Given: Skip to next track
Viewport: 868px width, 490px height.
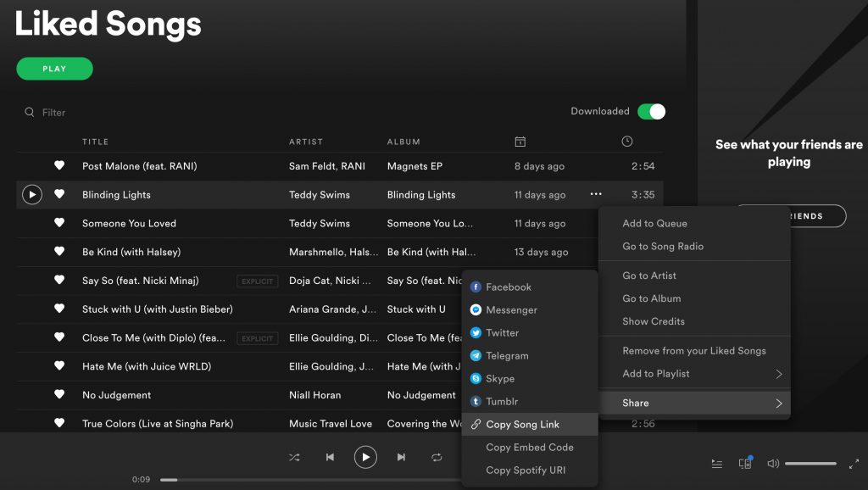Looking at the screenshot, I should 401,457.
